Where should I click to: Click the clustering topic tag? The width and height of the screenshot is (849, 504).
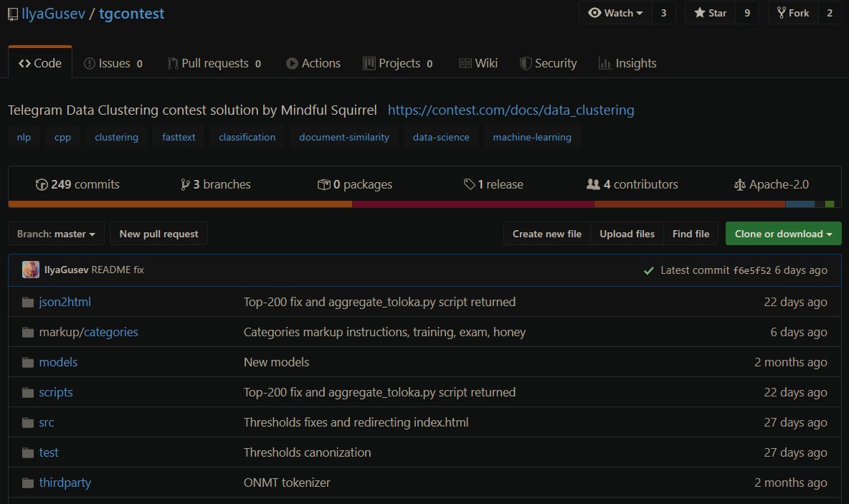coord(116,137)
